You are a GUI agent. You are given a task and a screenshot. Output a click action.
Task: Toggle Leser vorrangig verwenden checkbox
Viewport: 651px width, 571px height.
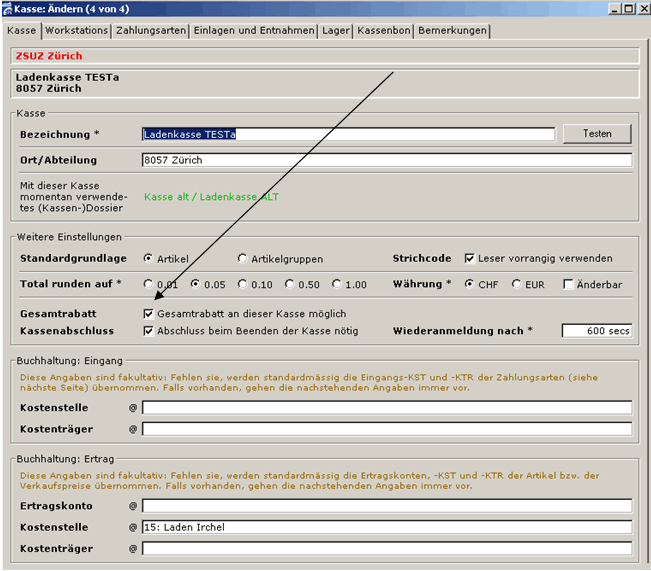tap(470, 259)
